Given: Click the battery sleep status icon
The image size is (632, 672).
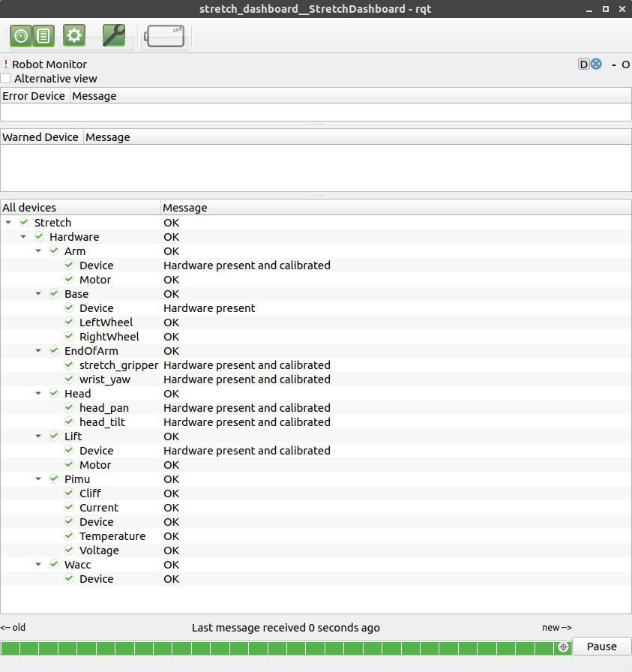Looking at the screenshot, I should coord(164,37).
